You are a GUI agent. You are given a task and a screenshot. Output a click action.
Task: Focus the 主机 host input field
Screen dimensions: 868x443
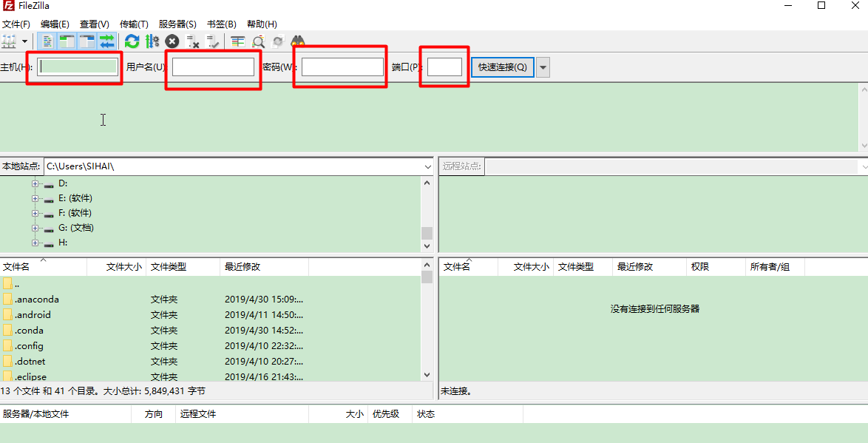78,67
